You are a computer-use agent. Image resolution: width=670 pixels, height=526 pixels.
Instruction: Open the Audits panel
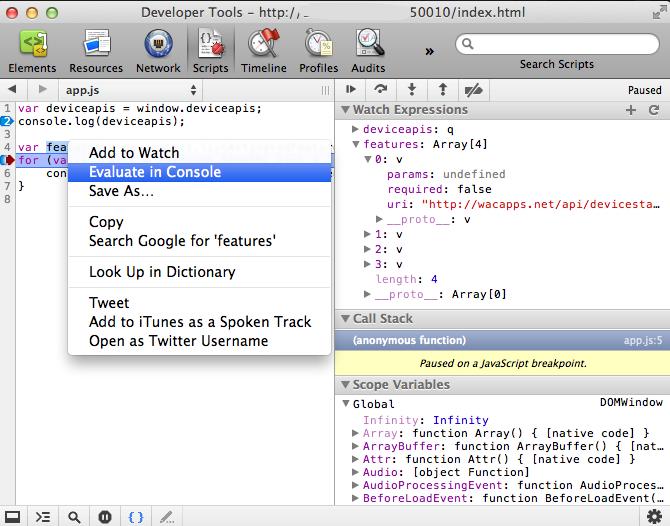coord(368,51)
